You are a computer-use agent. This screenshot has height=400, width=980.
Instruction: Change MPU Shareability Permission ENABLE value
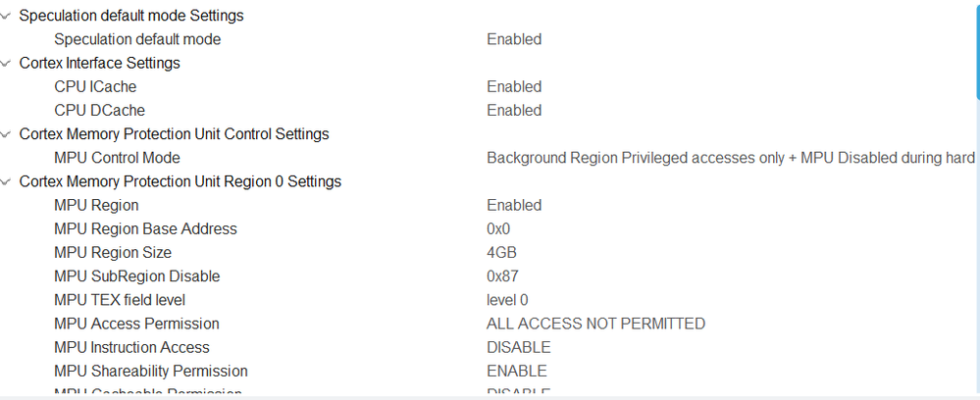click(x=516, y=371)
